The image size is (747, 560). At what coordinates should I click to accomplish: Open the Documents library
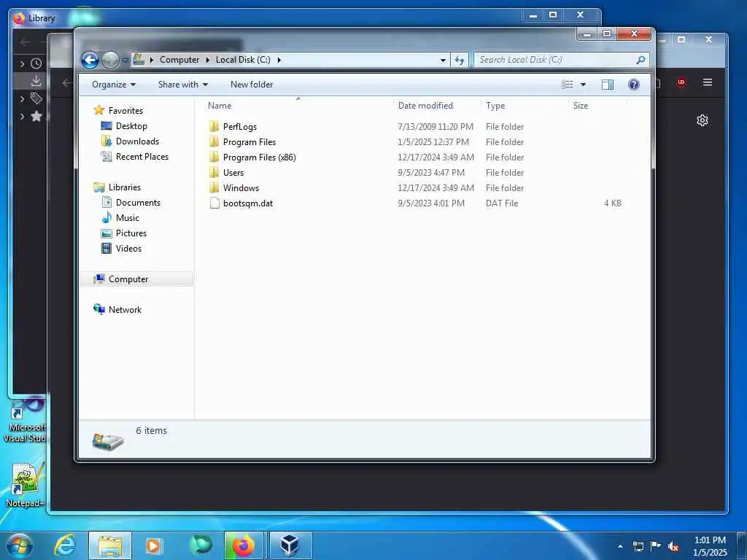(x=138, y=203)
